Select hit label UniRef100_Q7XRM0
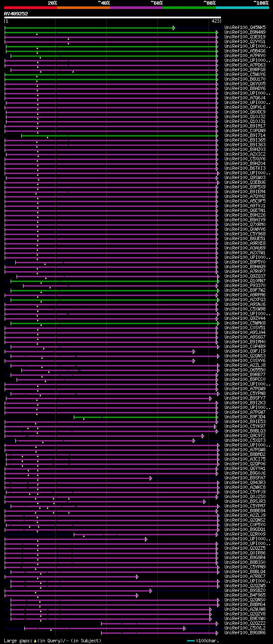This screenshot has width=273, height=644. [245, 225]
